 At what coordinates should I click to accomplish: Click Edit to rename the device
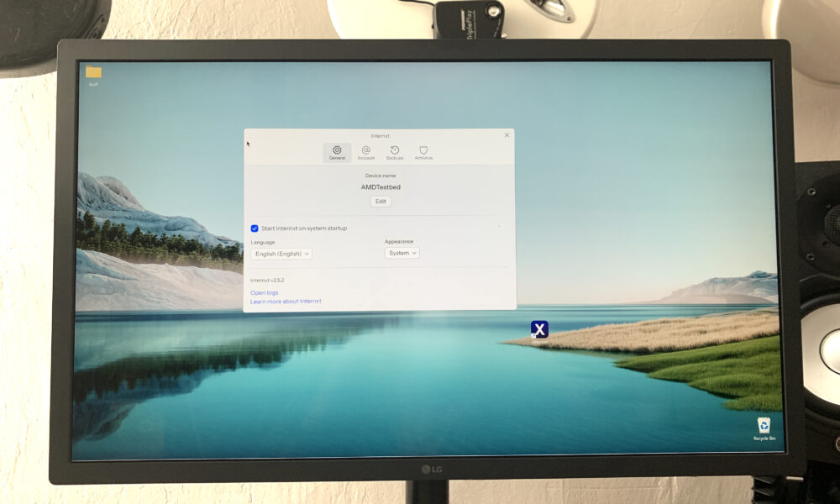[x=381, y=202]
